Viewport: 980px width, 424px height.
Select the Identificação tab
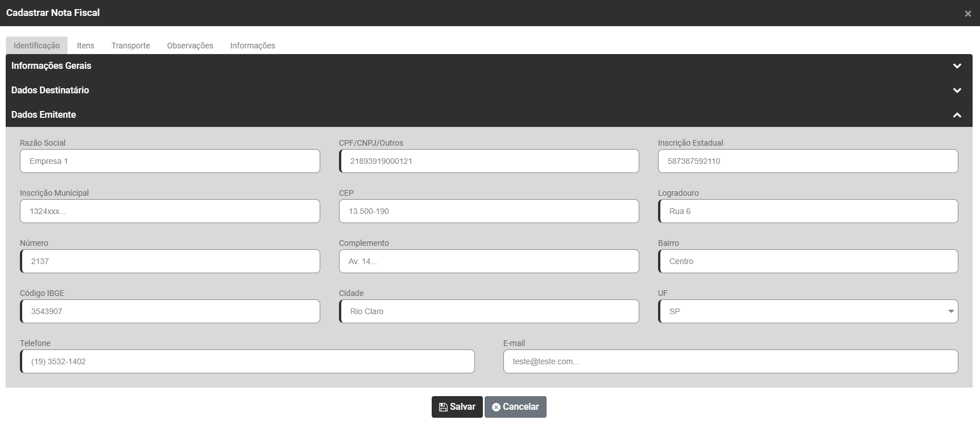[x=36, y=46]
